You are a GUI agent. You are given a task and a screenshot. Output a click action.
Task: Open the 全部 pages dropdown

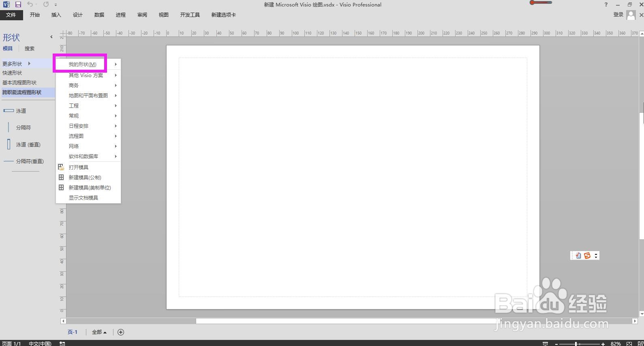99,332
